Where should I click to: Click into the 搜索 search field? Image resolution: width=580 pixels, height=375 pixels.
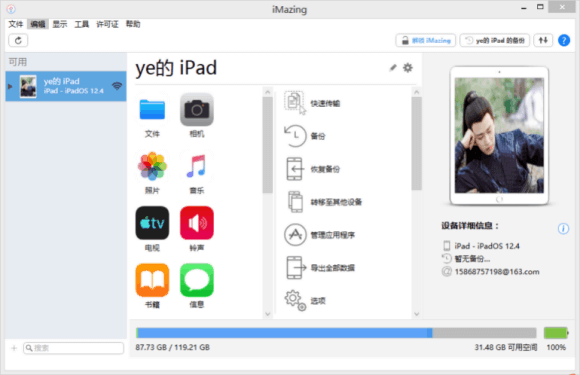tap(73, 348)
